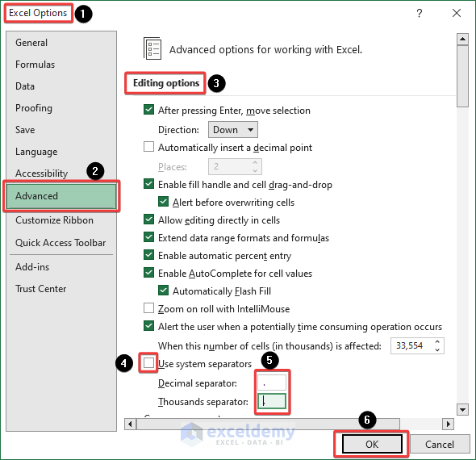The height and width of the screenshot is (460, 476).
Task: Enable Zoom on roll with IntelliMouse
Action: (148, 308)
